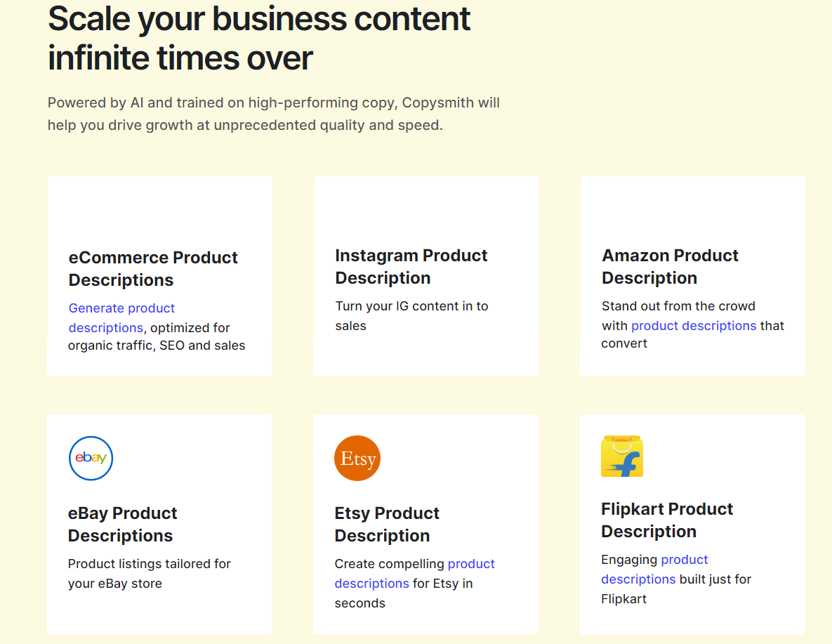Click "Product listings tailored for your eBay store"

click(x=149, y=573)
